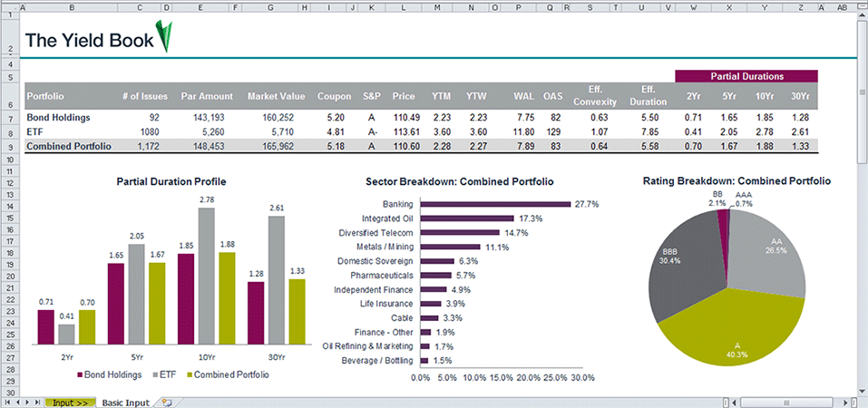
Task: Click the Metals / Mining sector label
Action: [385, 247]
